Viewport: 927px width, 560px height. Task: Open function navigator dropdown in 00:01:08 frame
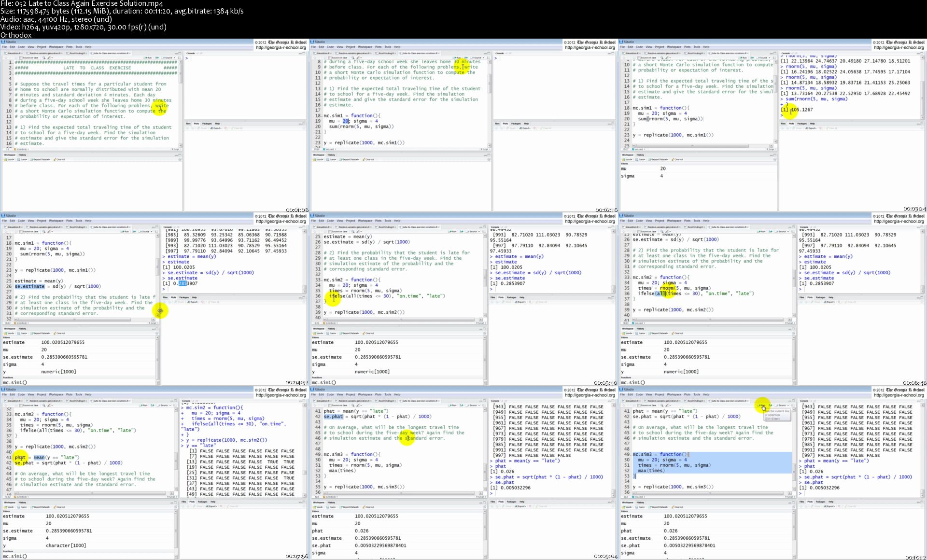pyautogui.click(x=22, y=149)
